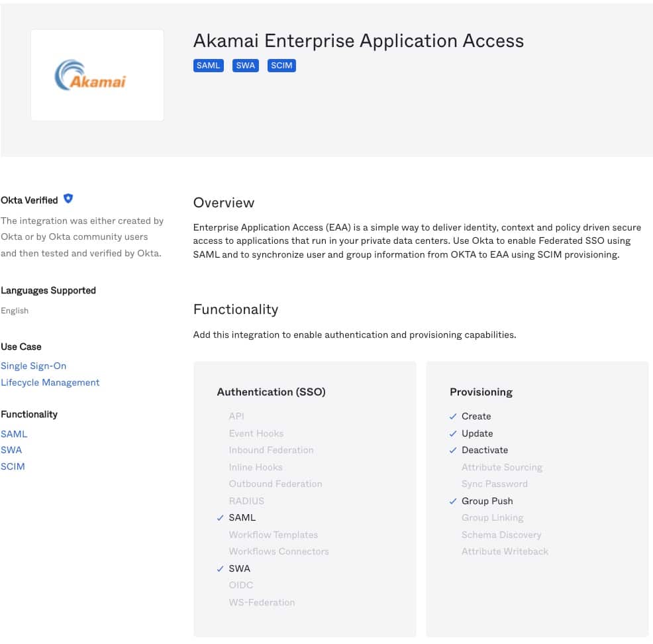
Task: Click the greyed-out OIDC authentication item
Action: (x=241, y=585)
